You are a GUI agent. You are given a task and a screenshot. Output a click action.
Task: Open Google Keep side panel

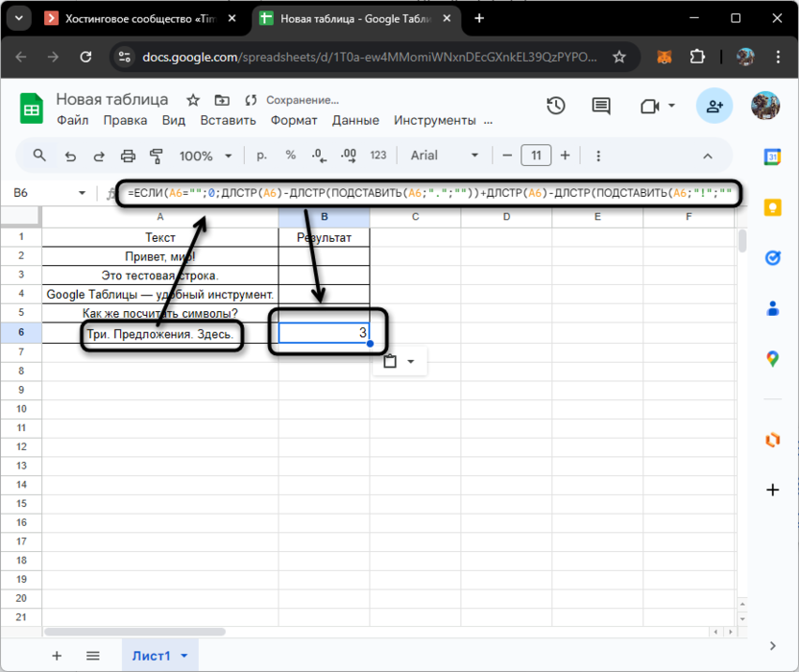772,207
